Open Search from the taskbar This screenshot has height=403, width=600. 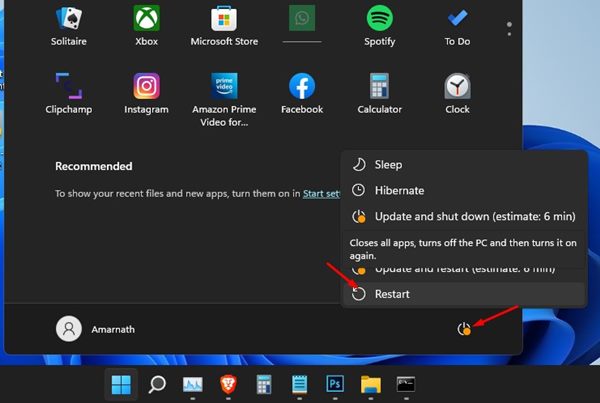point(157,384)
